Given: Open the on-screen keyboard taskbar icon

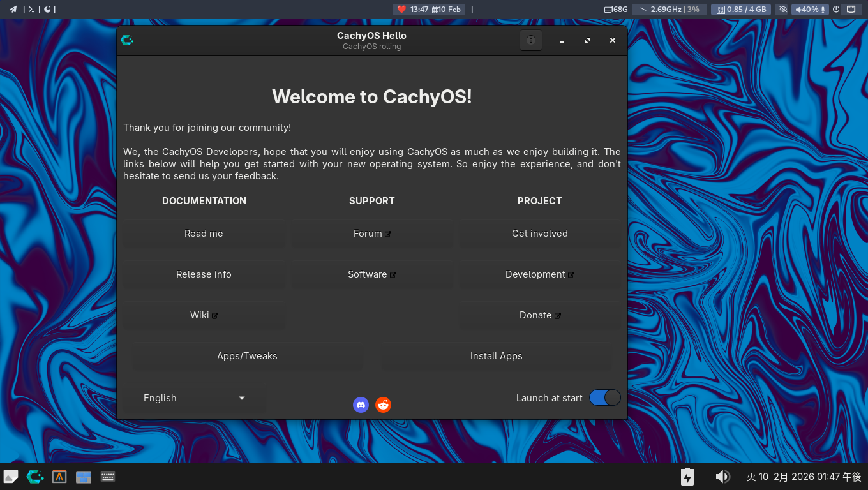Looking at the screenshot, I should pos(108,477).
